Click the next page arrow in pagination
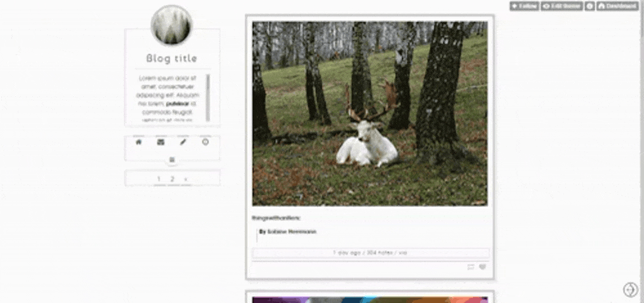 (186, 179)
